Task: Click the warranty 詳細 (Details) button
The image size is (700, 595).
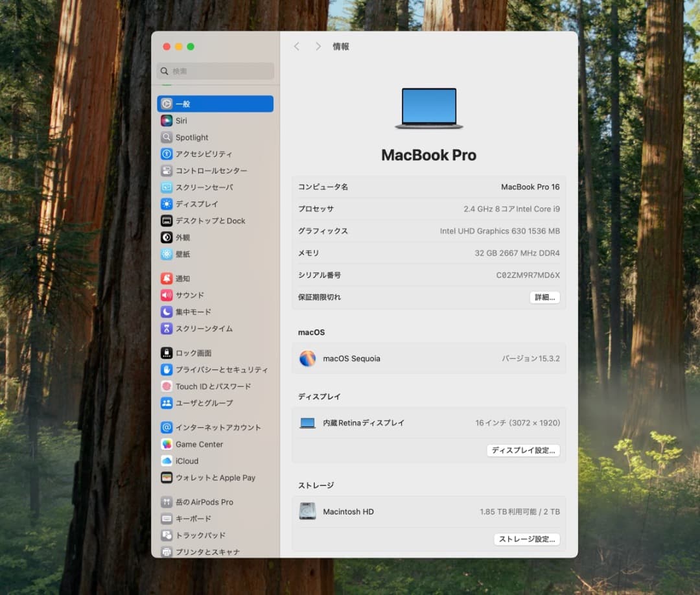Action: point(544,297)
